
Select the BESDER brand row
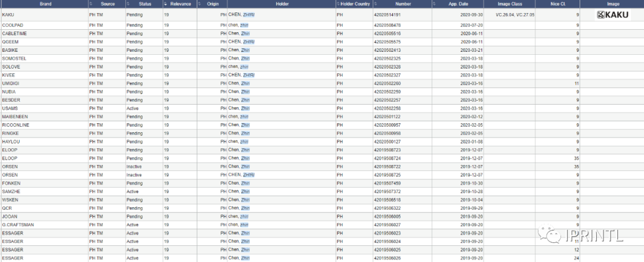[x=322, y=100]
